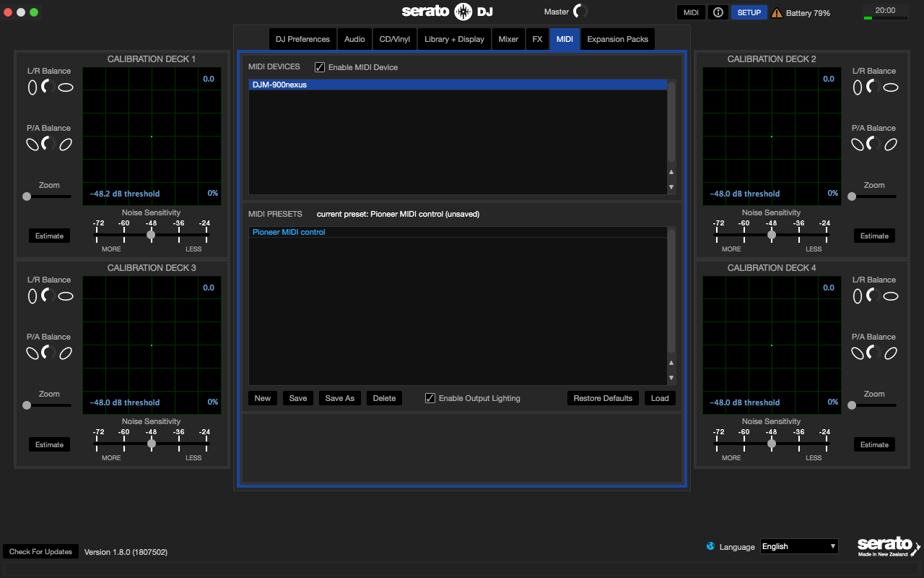This screenshot has height=578, width=924.
Task: Click the down arrow of MIDI Devices list
Action: (671, 187)
